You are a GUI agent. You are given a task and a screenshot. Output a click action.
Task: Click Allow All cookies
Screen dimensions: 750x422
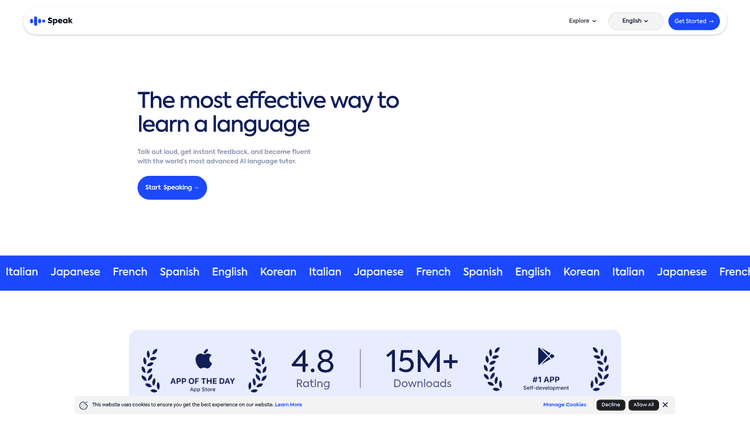pyautogui.click(x=643, y=405)
